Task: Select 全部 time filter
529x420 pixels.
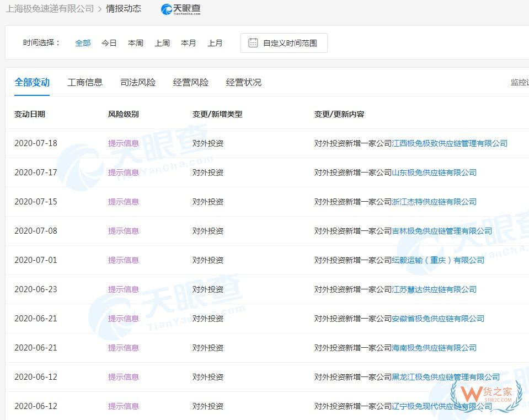Action: (x=83, y=43)
